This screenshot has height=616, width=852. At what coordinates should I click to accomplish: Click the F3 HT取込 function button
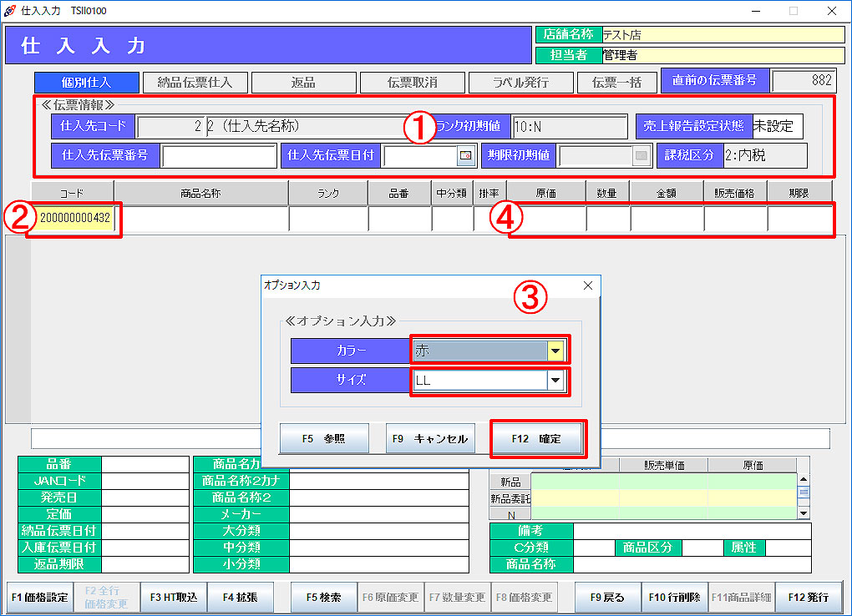(174, 598)
